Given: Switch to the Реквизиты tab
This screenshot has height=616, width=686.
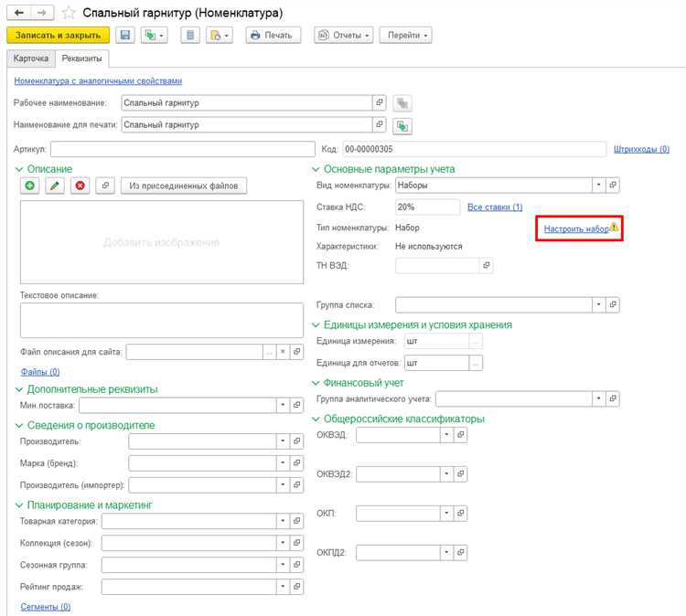Looking at the screenshot, I should coord(81,58).
